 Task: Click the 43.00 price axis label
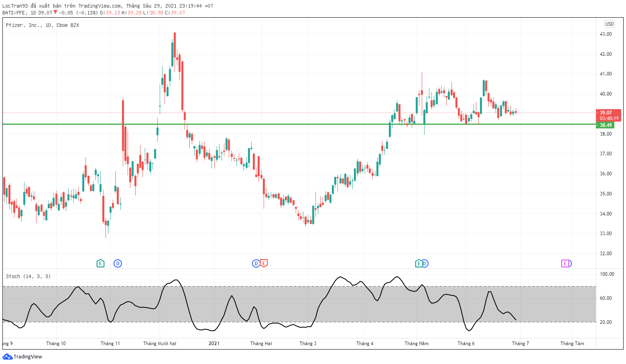pyautogui.click(x=606, y=34)
